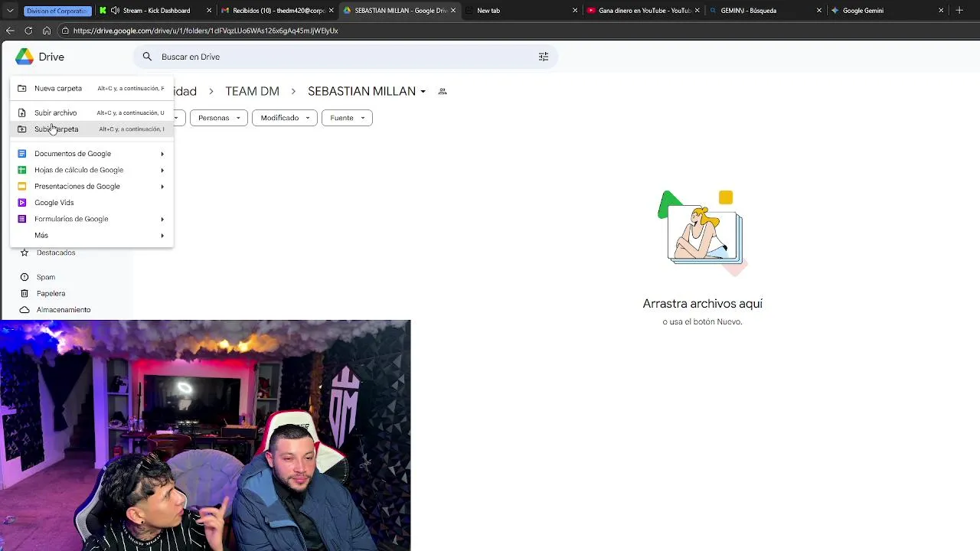Viewport: 980px width, 551px height.
Task: Open search filter options icon
Action: (544, 57)
